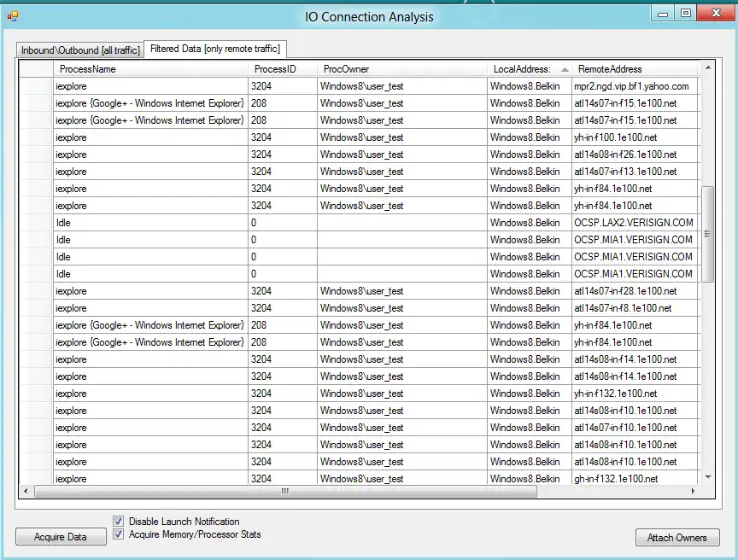Screen dimensions: 738x560
Task: Toggle Acquire Memory/Processor Stats checkbox
Action: (118, 534)
